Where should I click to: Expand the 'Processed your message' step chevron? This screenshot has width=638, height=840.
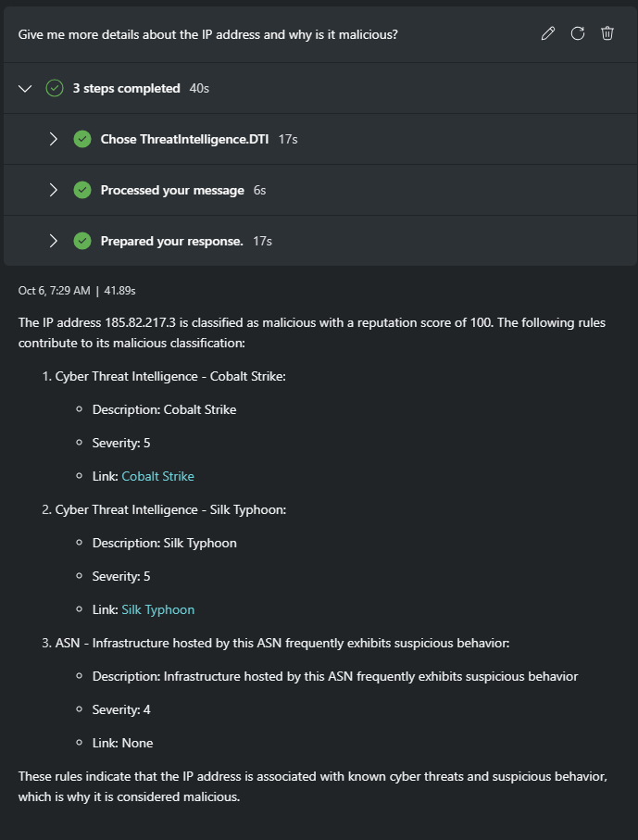tap(54, 190)
